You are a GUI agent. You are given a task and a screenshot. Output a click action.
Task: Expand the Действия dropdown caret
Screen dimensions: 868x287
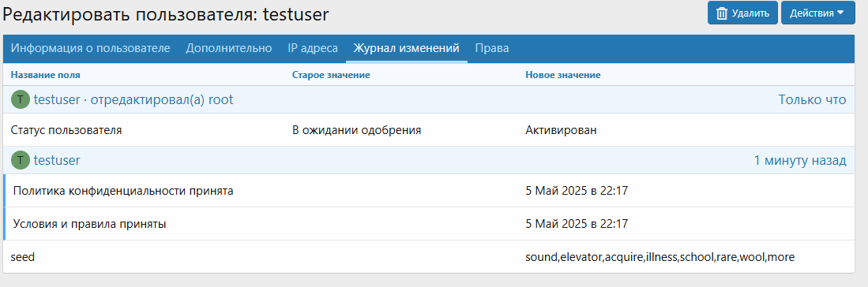[x=841, y=13]
